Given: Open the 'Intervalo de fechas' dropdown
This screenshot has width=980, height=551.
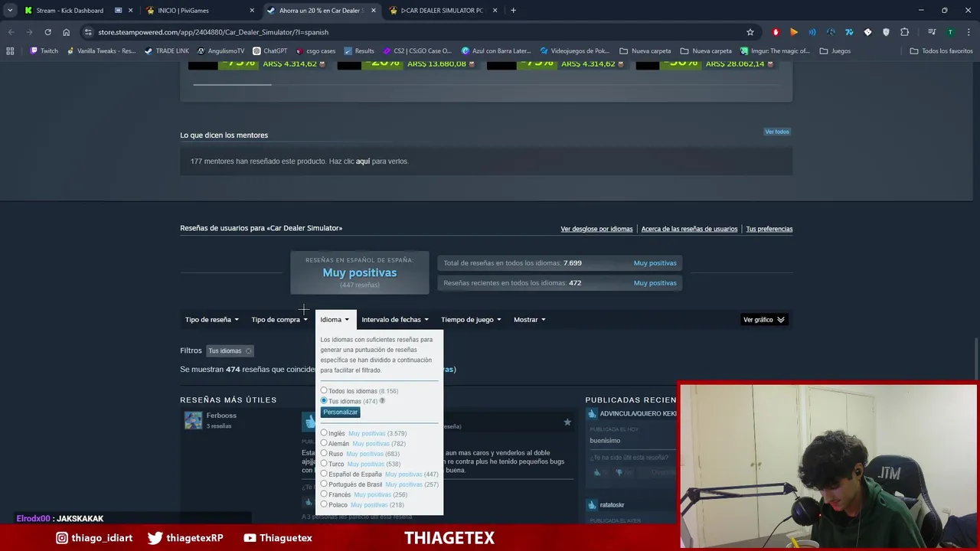Looking at the screenshot, I should point(395,320).
